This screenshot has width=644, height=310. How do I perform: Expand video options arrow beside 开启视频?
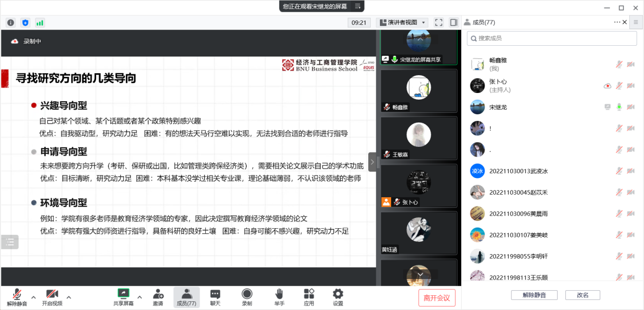[69, 297]
